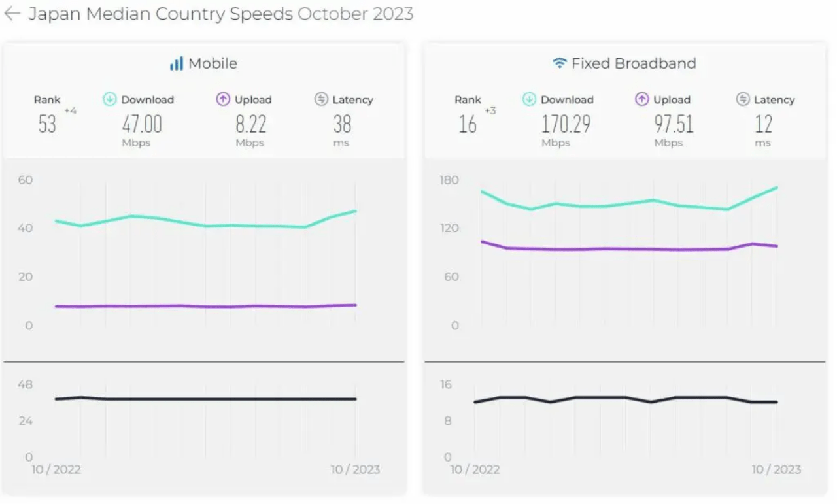Click the Fixed Broadband download speed 170.29

click(566, 124)
